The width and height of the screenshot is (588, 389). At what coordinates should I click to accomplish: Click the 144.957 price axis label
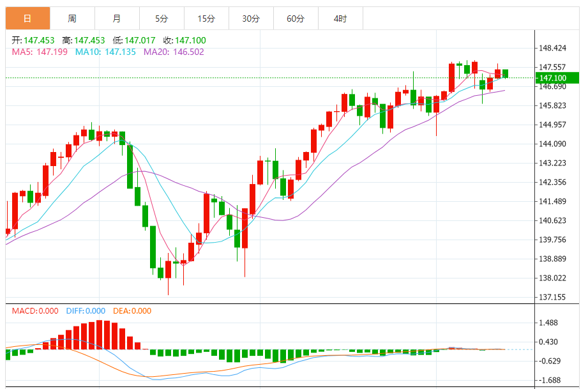click(552, 125)
